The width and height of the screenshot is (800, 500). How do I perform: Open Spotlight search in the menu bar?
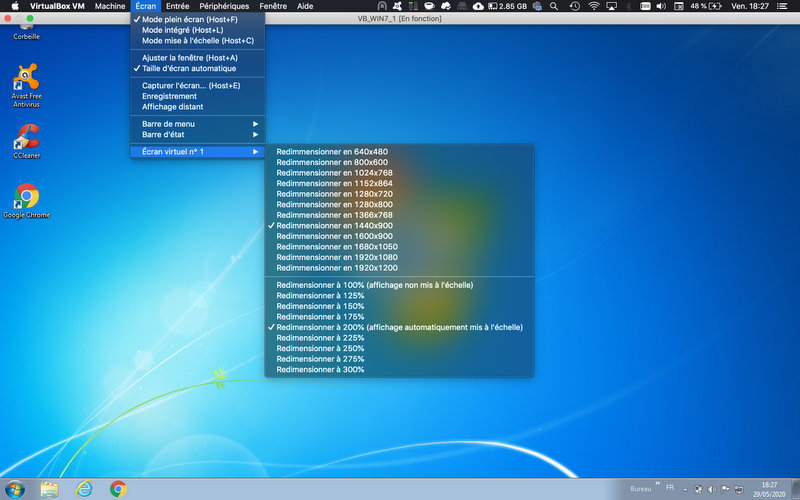(x=554, y=6)
